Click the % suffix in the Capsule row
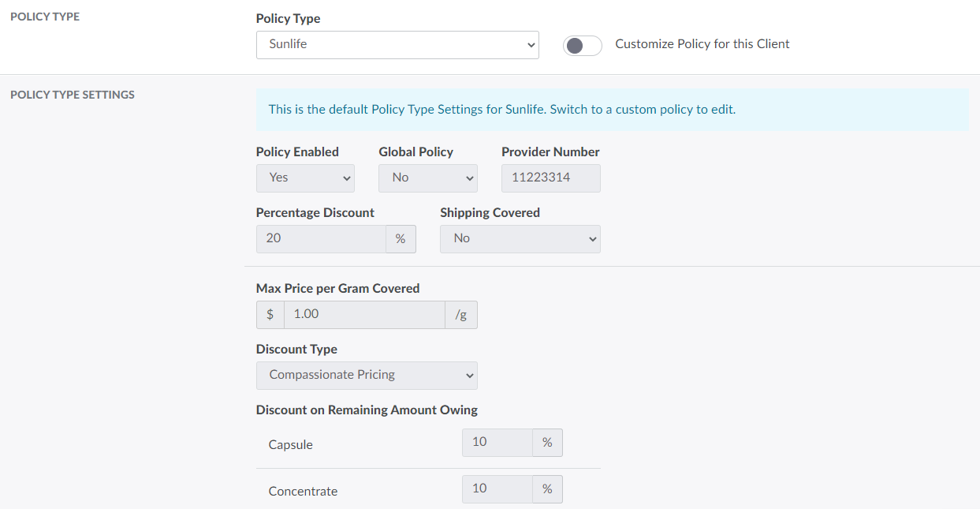 [x=547, y=443]
